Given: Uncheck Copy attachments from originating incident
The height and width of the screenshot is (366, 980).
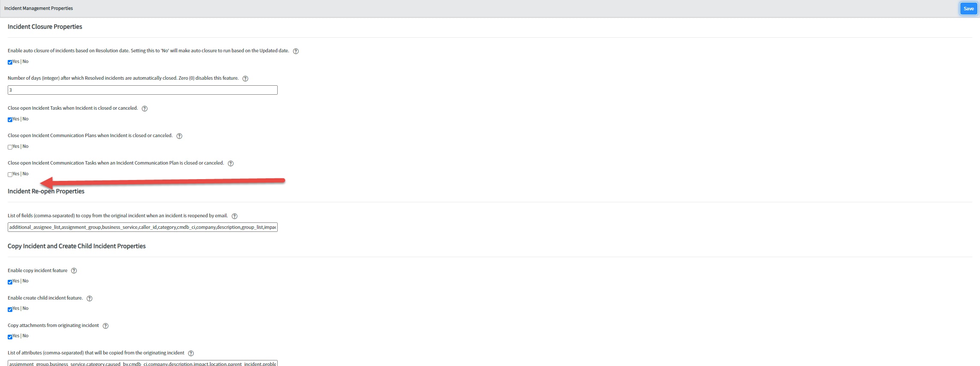Looking at the screenshot, I should click(10, 337).
